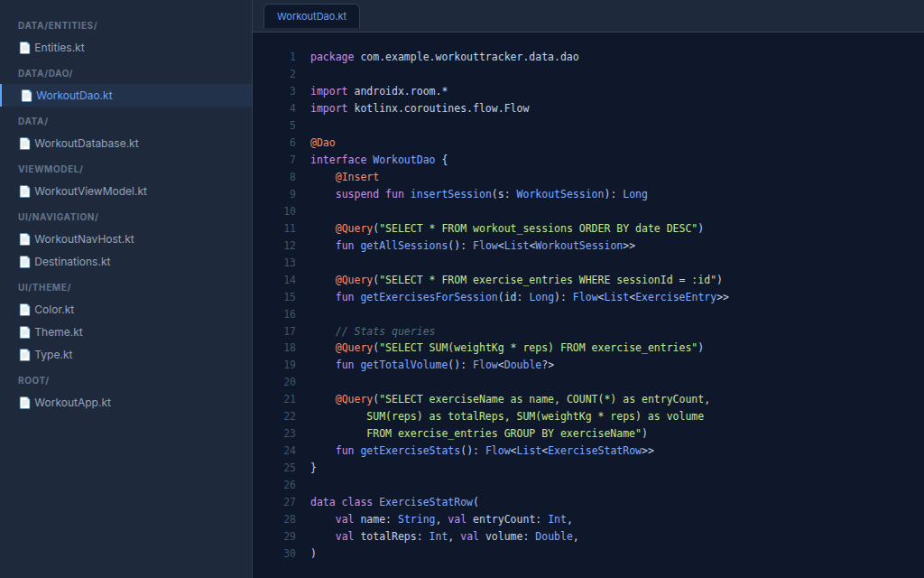Image resolution: width=924 pixels, height=578 pixels.
Task: Click the getTotalVolume function name
Action: point(404,365)
